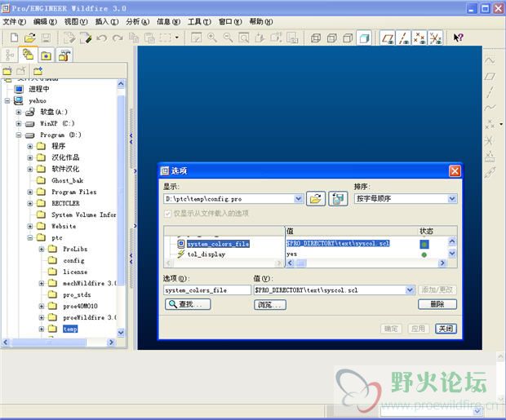Select the no hidden display mode icon
Image resolution: width=506 pixels, height=420 pixels.
348,38
